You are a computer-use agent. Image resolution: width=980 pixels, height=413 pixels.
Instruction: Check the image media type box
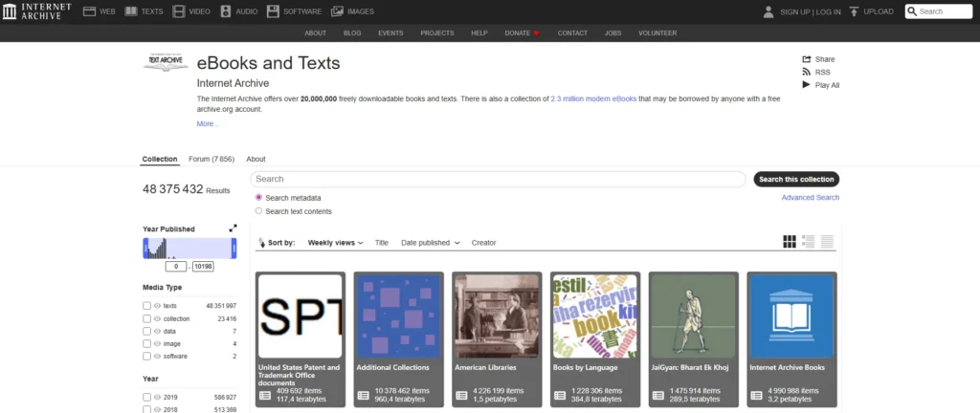click(146, 343)
